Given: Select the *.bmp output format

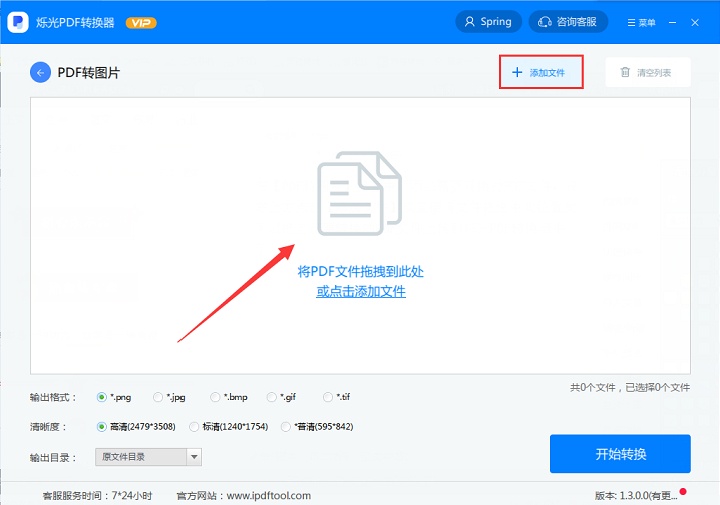Looking at the screenshot, I should click(x=229, y=397).
